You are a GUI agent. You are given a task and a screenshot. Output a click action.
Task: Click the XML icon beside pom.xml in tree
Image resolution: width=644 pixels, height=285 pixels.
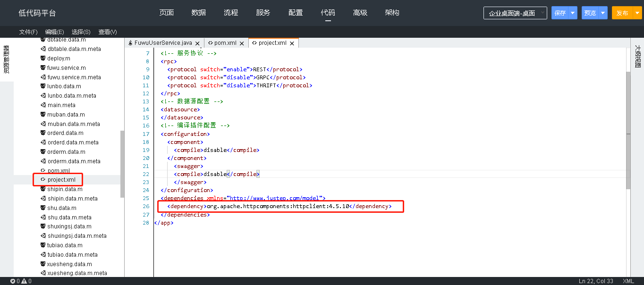pyautogui.click(x=42, y=170)
